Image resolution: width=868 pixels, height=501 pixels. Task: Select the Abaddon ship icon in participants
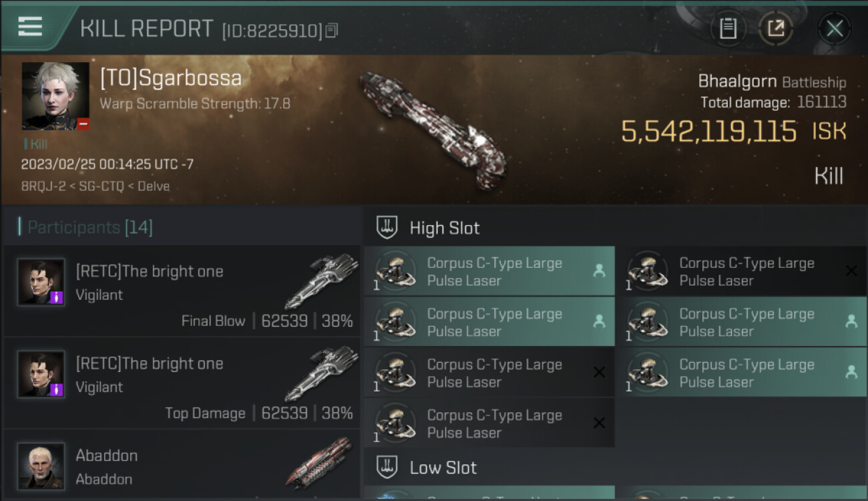point(319,463)
